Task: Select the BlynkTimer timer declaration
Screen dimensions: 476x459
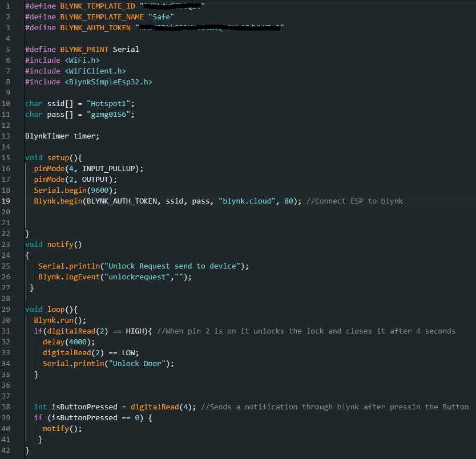Action: [x=62, y=136]
